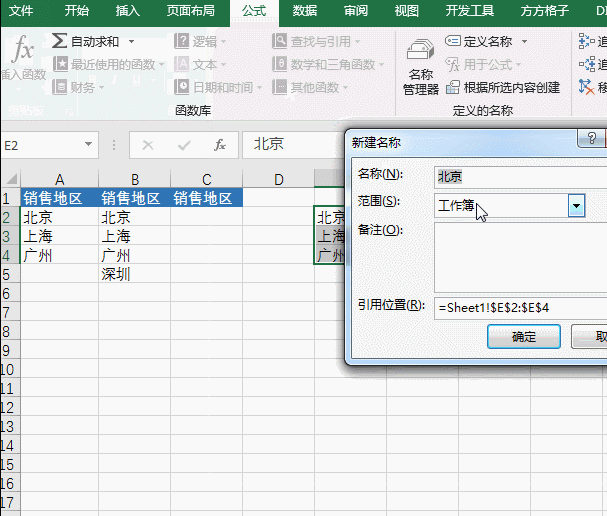Open Recently Used functions list
607x516 pixels.
(109, 64)
